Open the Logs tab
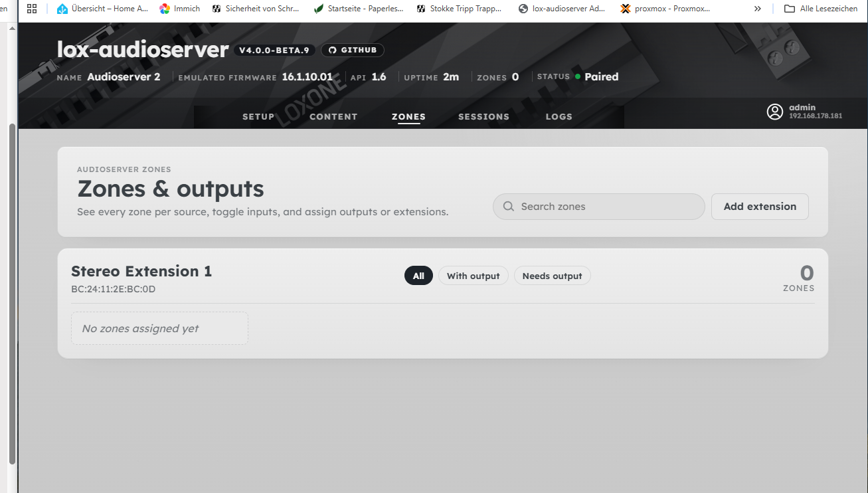Viewport: 868px width, 493px height. tap(559, 116)
